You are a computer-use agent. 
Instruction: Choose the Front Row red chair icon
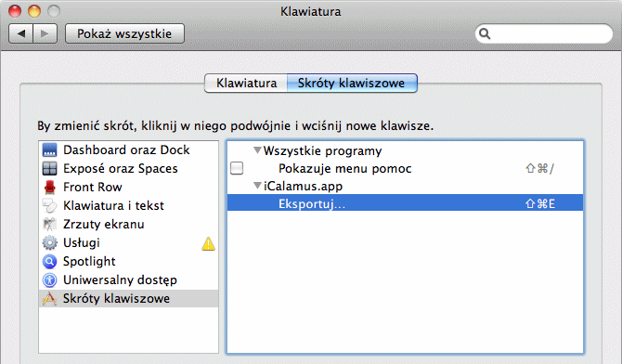pyautogui.click(x=49, y=188)
